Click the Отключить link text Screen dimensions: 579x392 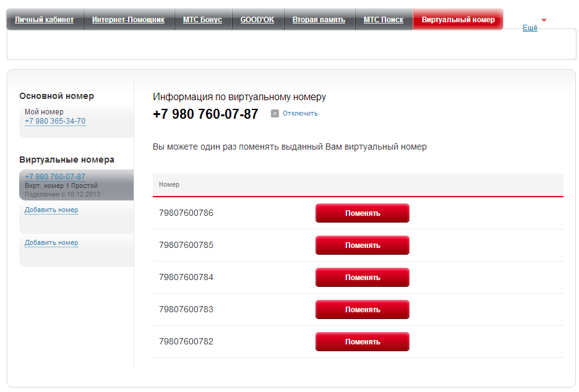coord(300,114)
